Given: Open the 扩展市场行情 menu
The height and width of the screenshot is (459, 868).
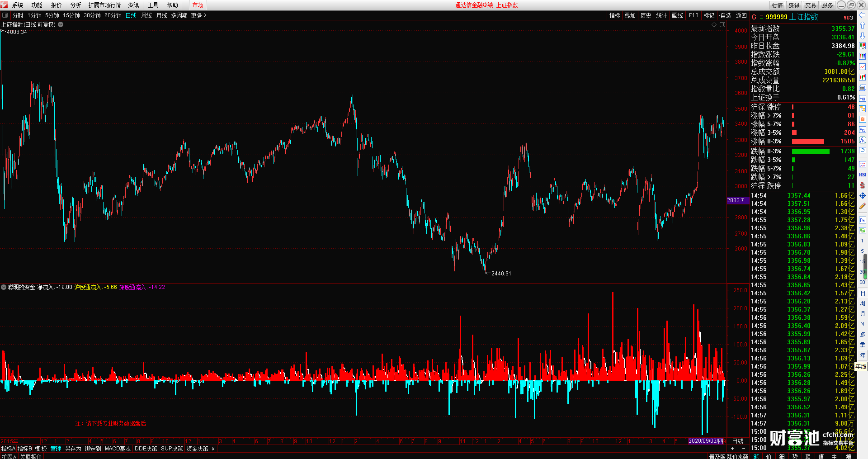Looking at the screenshot, I should tap(105, 5).
